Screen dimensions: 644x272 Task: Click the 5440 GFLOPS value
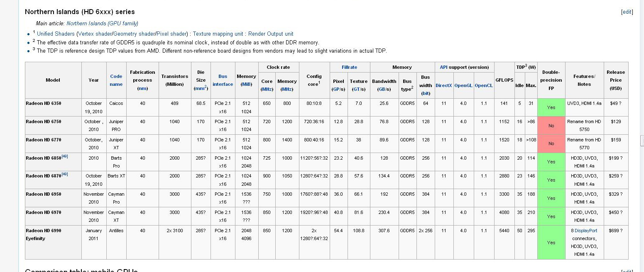(x=504, y=231)
